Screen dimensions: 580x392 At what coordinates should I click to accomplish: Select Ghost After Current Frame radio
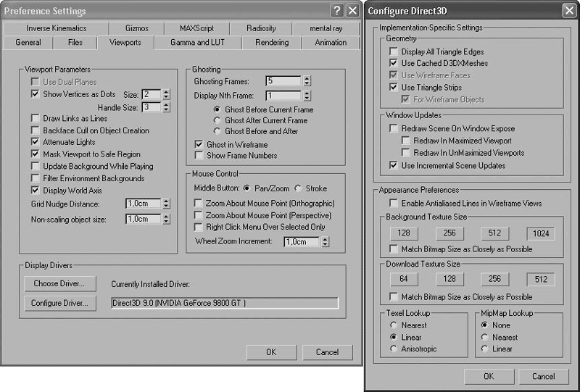click(217, 120)
